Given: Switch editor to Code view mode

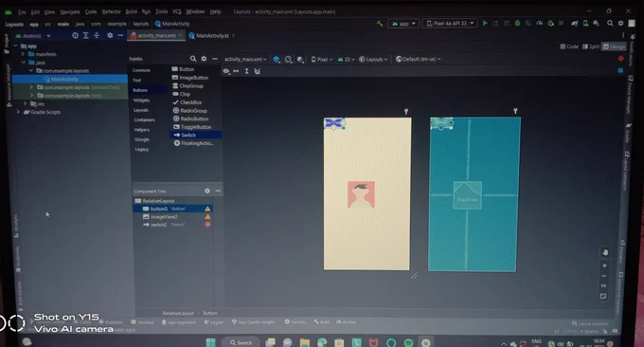Looking at the screenshot, I should (569, 46).
